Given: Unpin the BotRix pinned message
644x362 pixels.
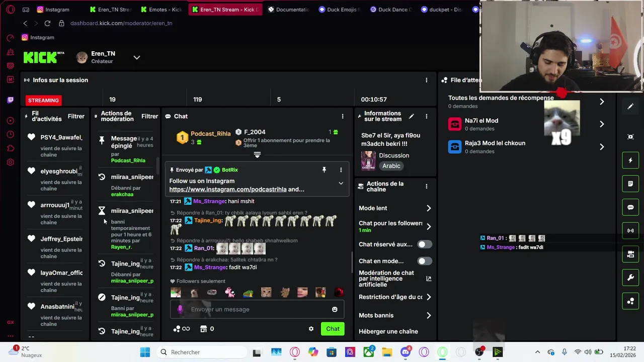Looking at the screenshot, I should 324,170.
